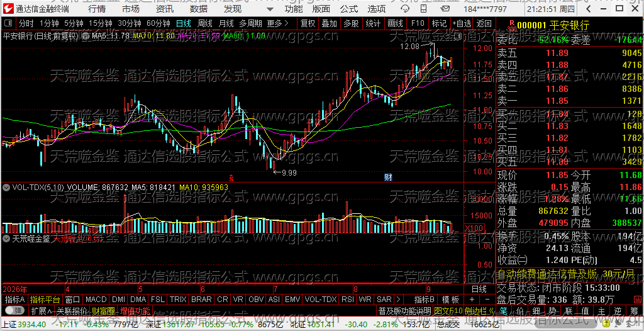Open the 资讯 menu
This screenshot has width=644, height=331.
(165, 9)
